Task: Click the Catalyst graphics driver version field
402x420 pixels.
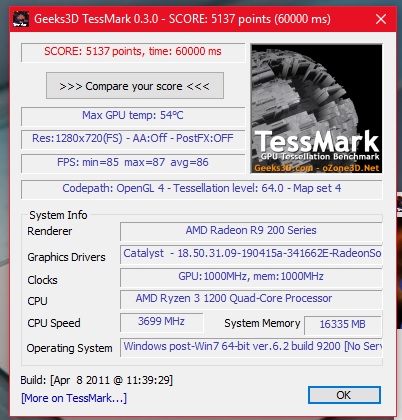Action: pyautogui.click(x=251, y=254)
